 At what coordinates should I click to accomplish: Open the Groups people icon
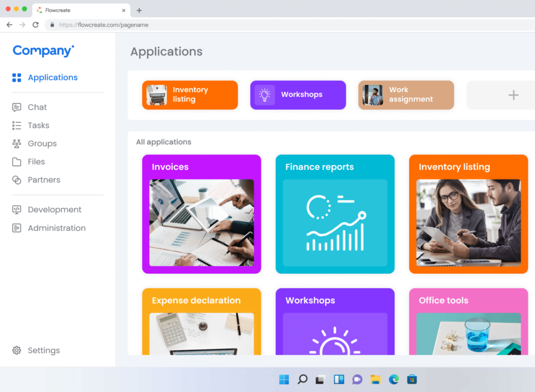click(17, 143)
